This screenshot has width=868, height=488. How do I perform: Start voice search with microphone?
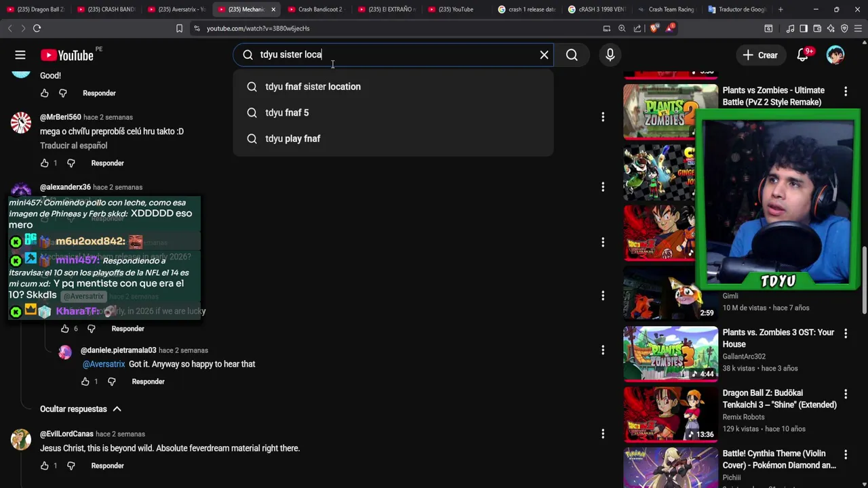click(610, 55)
